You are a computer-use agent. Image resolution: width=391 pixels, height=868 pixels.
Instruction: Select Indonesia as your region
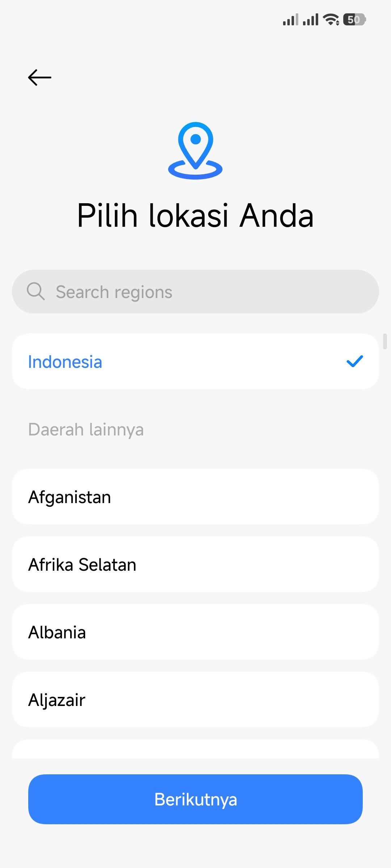point(195,362)
